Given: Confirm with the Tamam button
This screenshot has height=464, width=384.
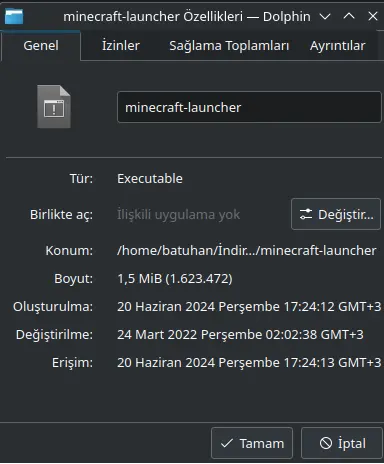Looking at the screenshot, I should [252, 443].
